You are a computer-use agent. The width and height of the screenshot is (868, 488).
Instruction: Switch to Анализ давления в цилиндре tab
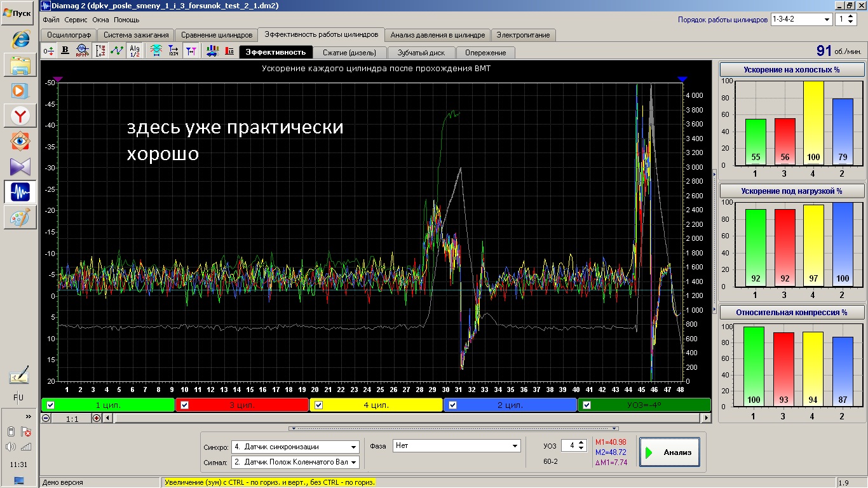[x=438, y=35]
